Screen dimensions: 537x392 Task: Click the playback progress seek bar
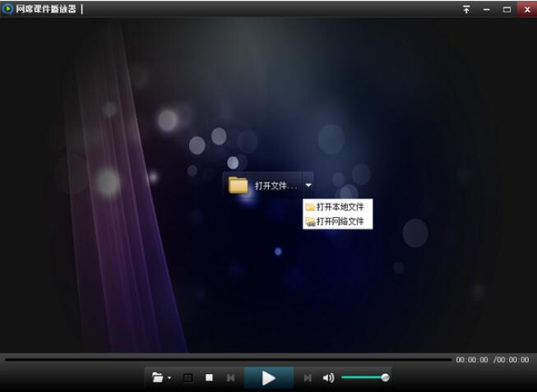click(x=228, y=359)
